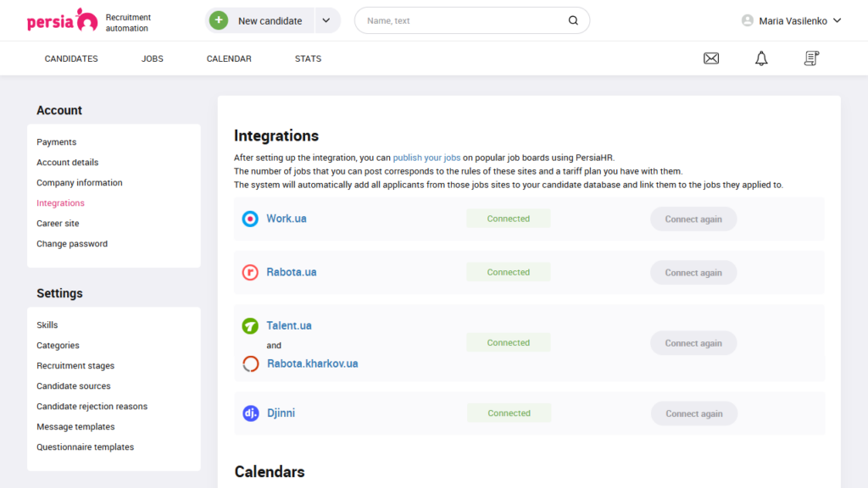The height and width of the screenshot is (488, 868).
Task: Select Integrations in the sidebar
Action: tap(60, 203)
